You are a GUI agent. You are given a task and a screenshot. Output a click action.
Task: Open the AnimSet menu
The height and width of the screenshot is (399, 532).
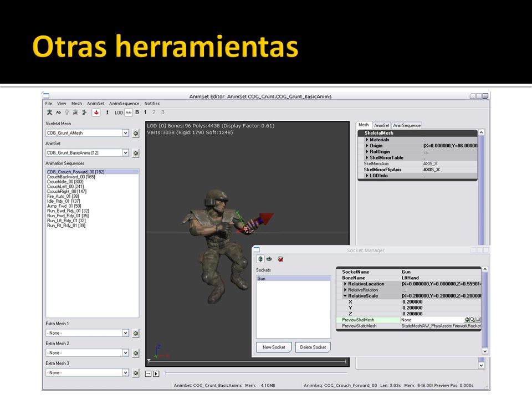pos(95,104)
